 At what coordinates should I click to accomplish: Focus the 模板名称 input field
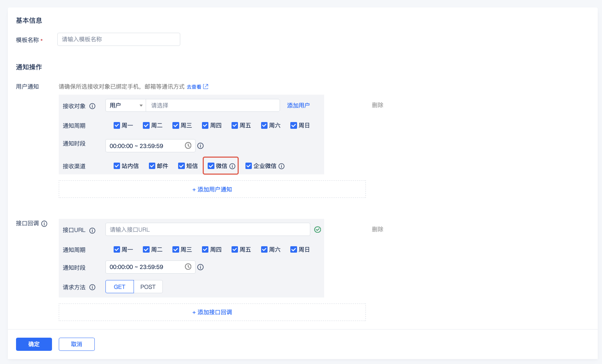coord(119,39)
